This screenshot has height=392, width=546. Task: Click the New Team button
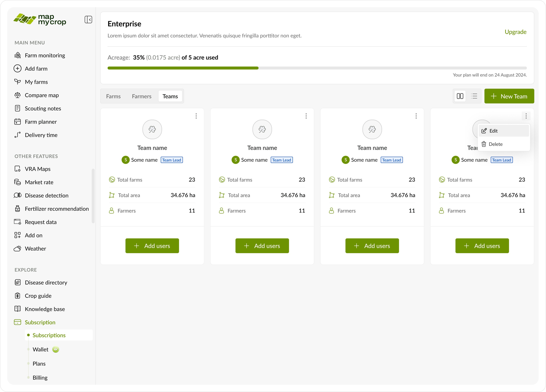click(509, 96)
